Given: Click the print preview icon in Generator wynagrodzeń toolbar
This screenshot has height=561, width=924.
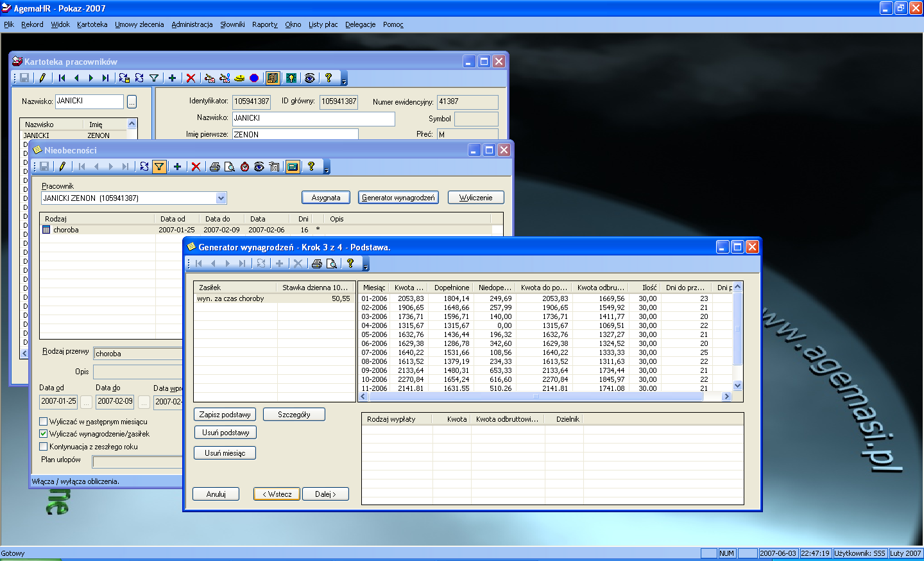Looking at the screenshot, I should [x=332, y=263].
